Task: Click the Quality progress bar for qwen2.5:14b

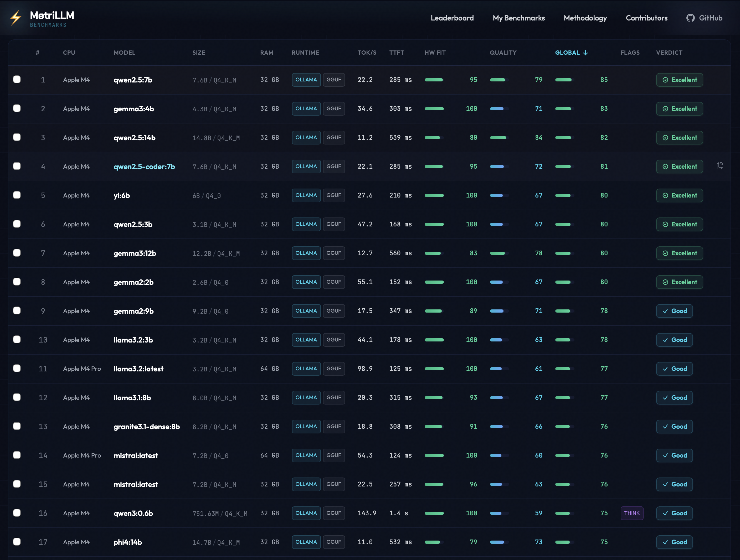Action: [499, 137]
